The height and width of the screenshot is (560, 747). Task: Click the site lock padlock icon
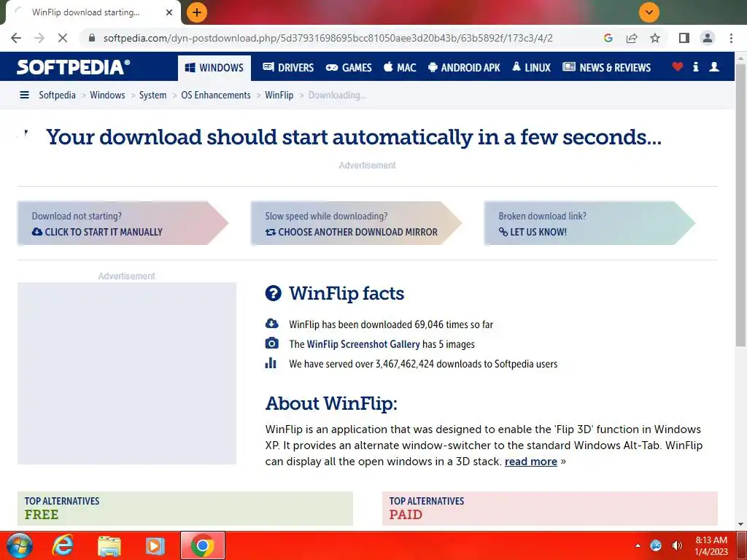tap(92, 38)
